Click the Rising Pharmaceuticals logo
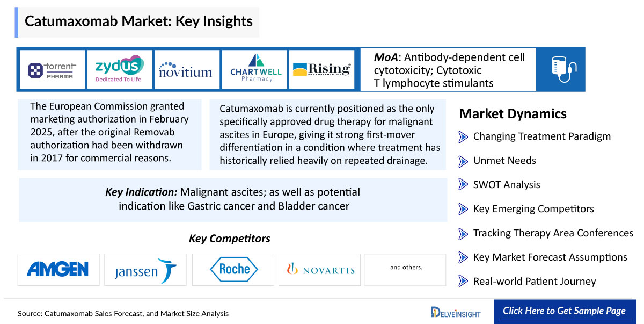The width and height of the screenshot is (644, 324). tap(321, 70)
